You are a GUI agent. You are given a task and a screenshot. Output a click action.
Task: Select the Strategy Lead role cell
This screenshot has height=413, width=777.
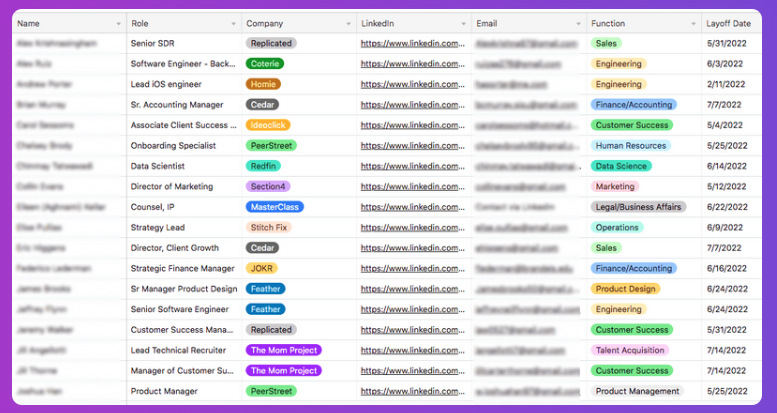pos(184,228)
